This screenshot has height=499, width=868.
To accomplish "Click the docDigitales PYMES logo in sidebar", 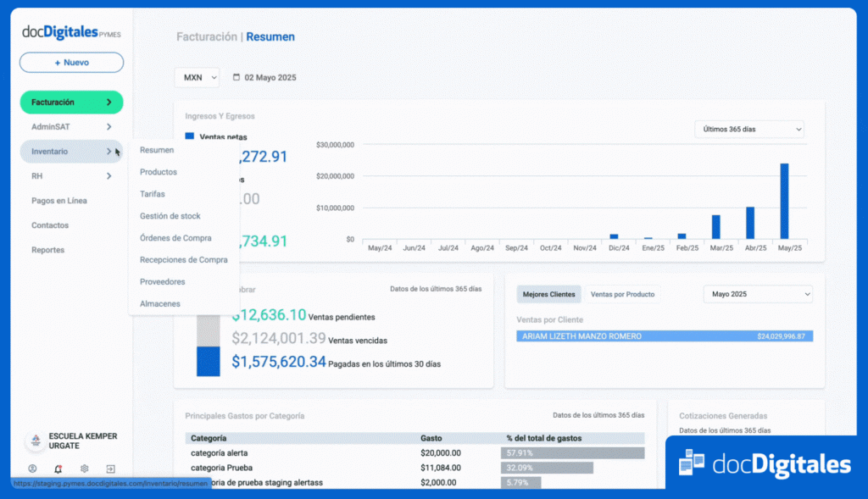I will point(71,33).
